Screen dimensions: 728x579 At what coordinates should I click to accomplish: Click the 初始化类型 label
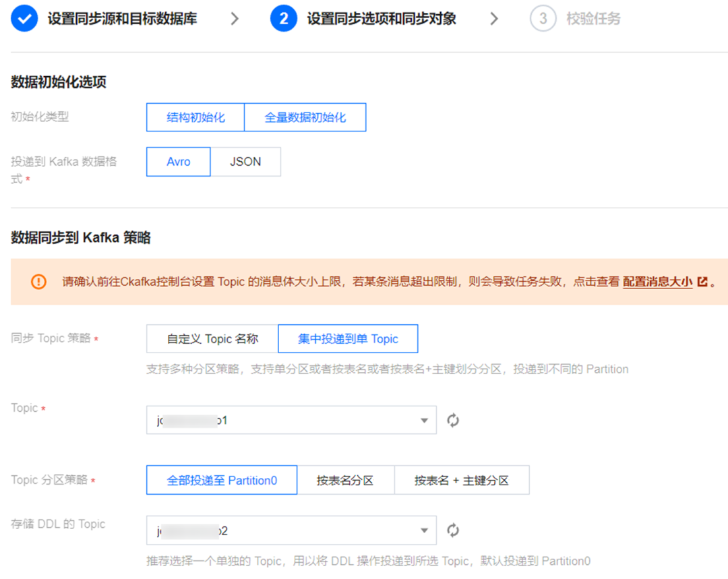[40, 117]
